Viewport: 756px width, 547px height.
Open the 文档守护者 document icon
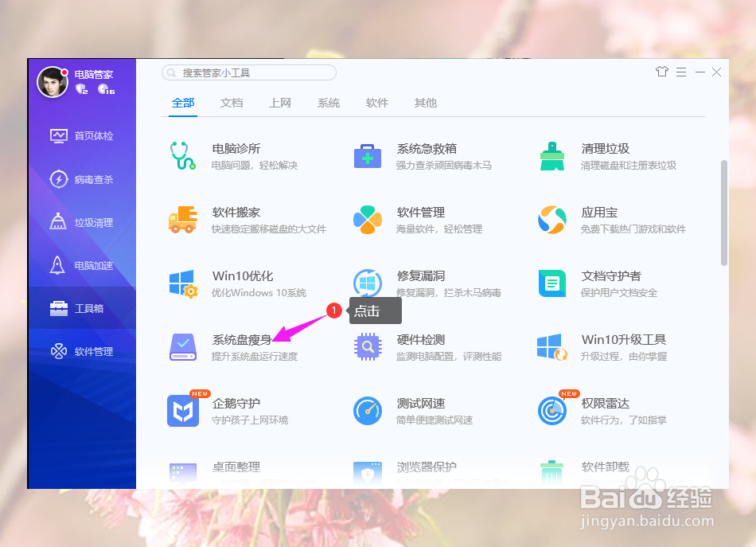pos(552,283)
